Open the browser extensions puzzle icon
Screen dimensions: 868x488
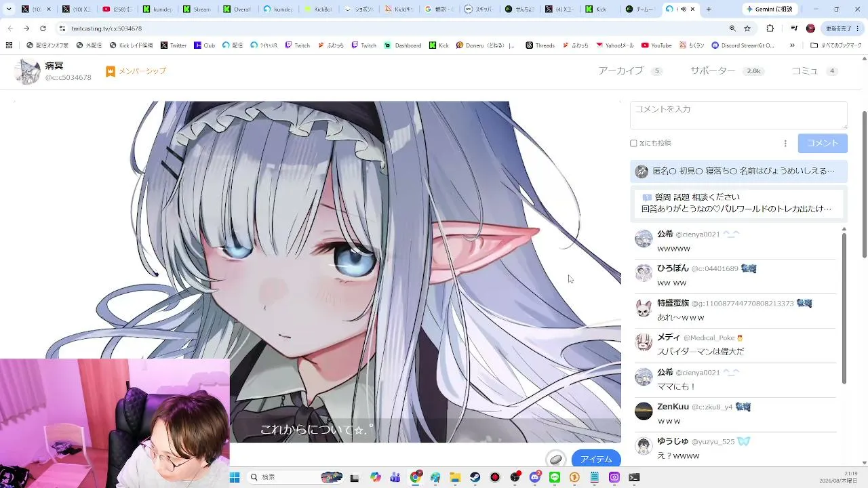pos(770,28)
